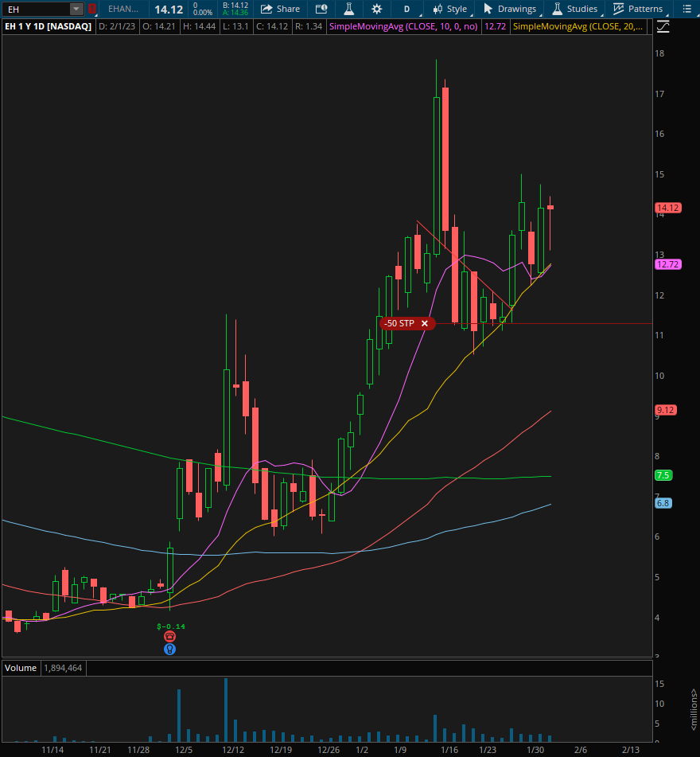Click the O: 14.21 open value
This screenshot has width=700, height=757.
(159, 26)
